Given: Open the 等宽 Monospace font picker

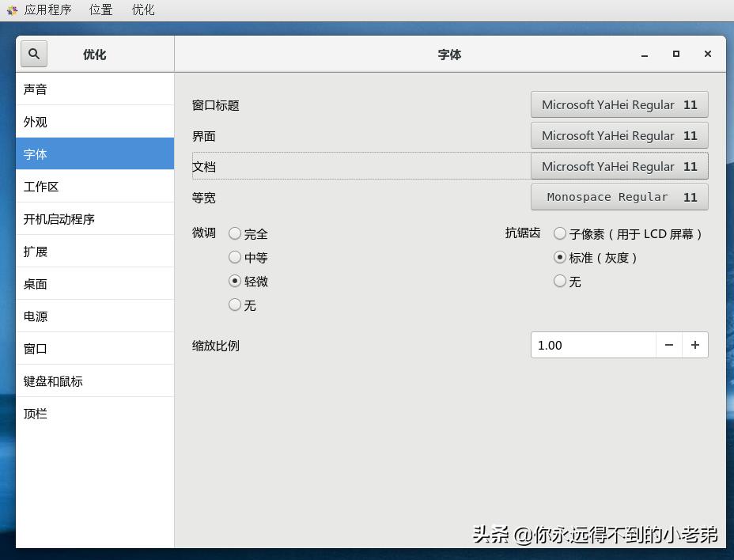Looking at the screenshot, I should (619, 197).
